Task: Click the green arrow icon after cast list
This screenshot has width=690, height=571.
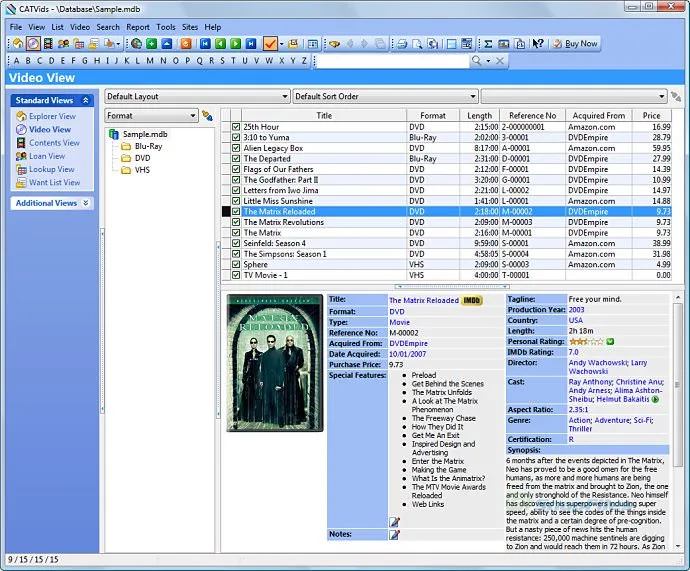Action: [655, 399]
